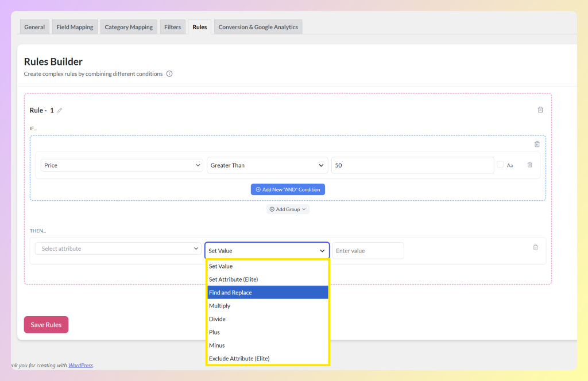Collapse the Set Value action dropdown
588x381 pixels.
pyautogui.click(x=267, y=251)
